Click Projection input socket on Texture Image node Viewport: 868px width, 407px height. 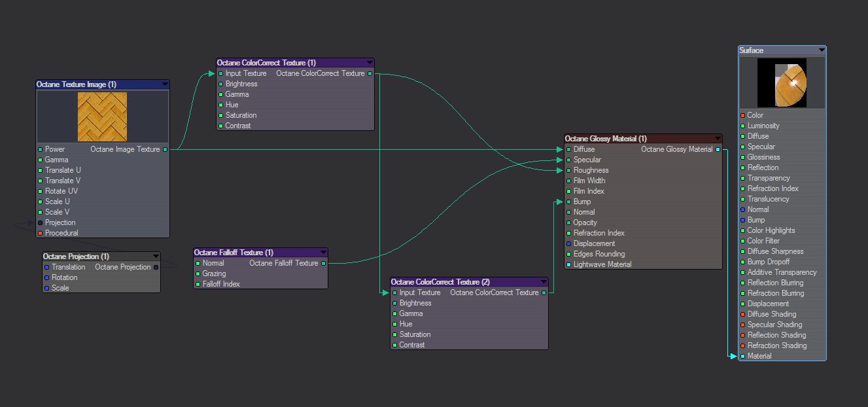(40, 222)
